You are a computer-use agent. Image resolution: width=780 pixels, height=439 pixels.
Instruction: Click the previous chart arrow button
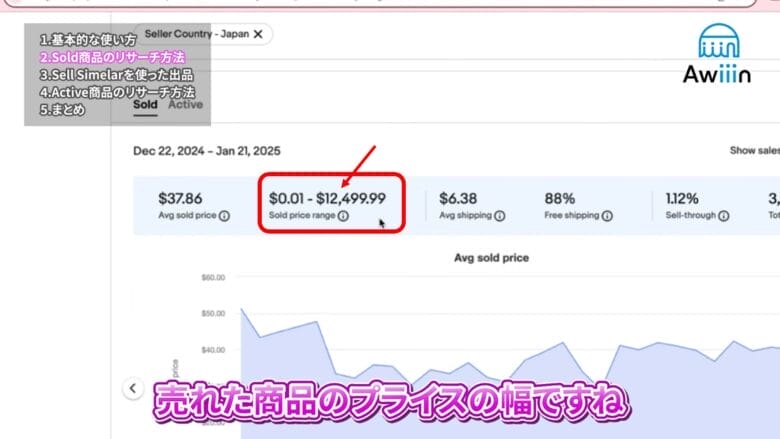coord(133,388)
